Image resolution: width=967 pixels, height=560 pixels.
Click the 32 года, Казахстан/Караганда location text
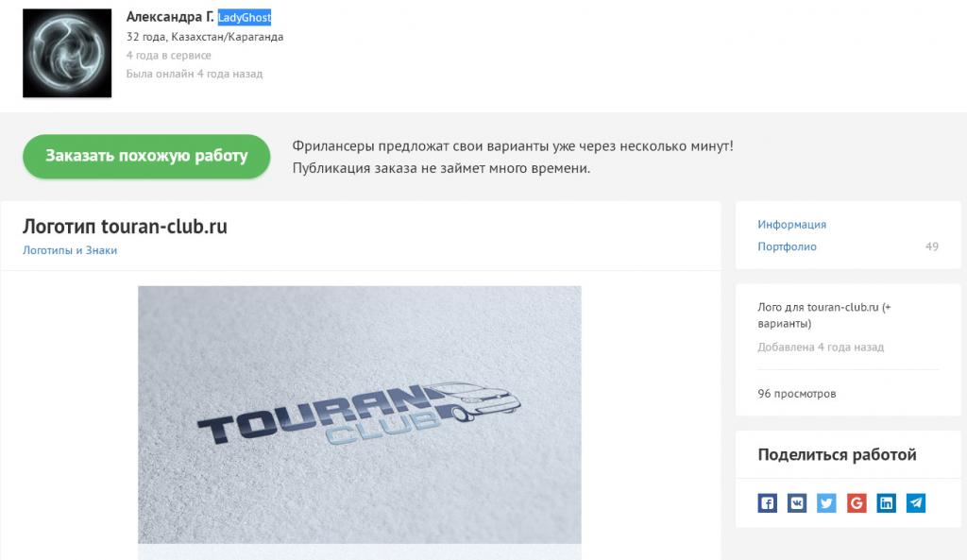click(x=205, y=37)
